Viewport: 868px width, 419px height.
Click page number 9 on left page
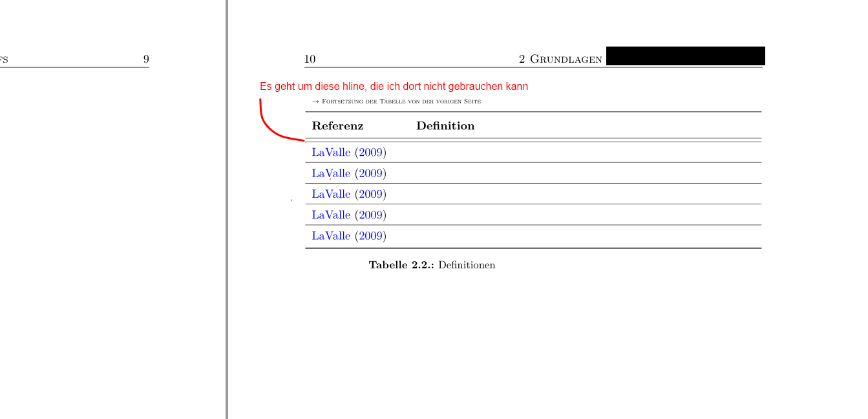click(146, 59)
